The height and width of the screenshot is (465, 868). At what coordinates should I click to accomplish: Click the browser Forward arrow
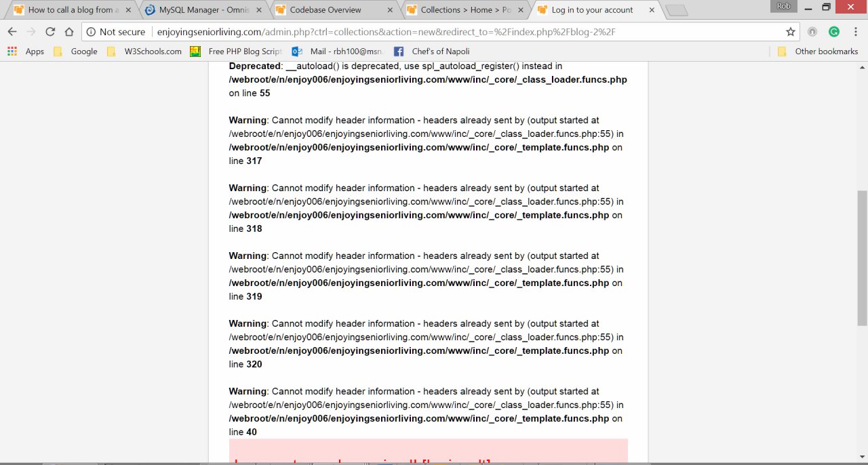(31, 32)
